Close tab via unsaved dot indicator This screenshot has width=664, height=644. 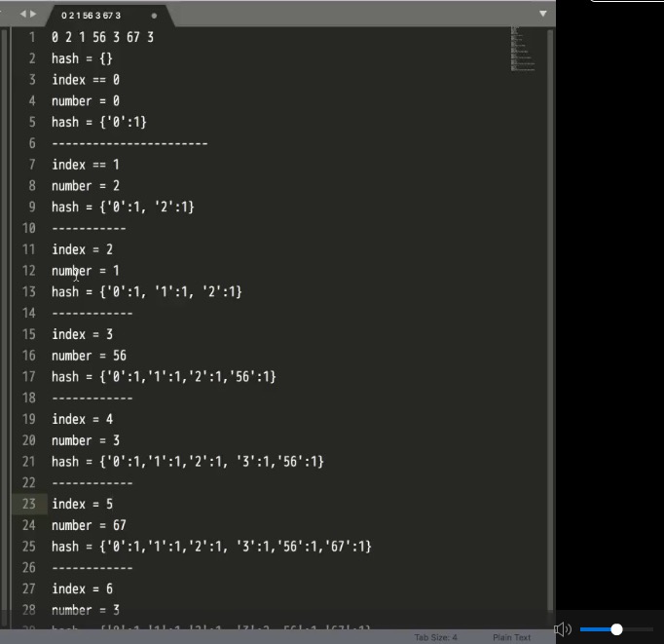click(x=154, y=16)
